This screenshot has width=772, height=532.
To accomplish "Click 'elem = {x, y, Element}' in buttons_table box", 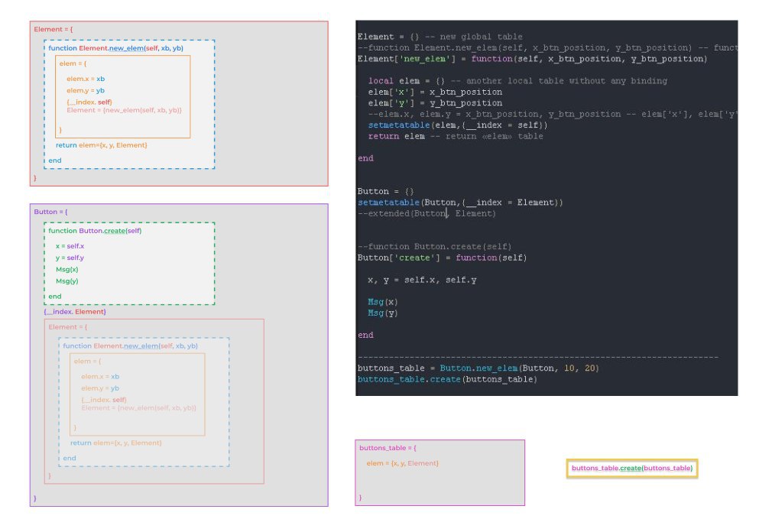I will pyautogui.click(x=403, y=464).
